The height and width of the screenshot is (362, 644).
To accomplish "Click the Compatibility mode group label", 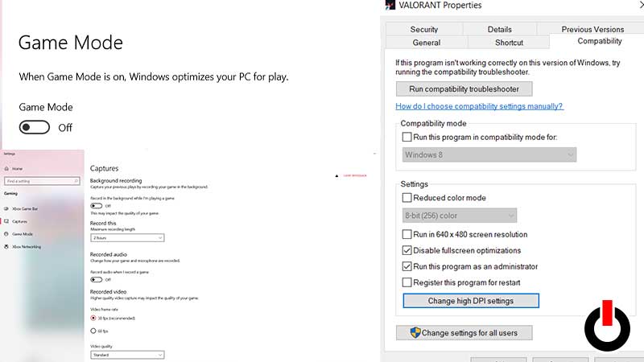I will 433,123.
